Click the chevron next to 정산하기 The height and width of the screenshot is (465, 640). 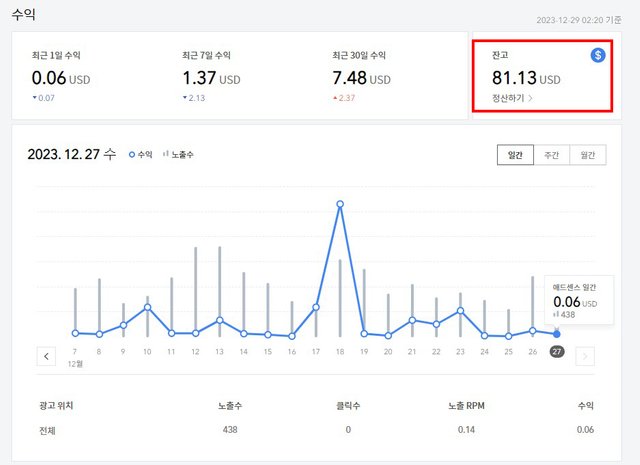(530, 98)
